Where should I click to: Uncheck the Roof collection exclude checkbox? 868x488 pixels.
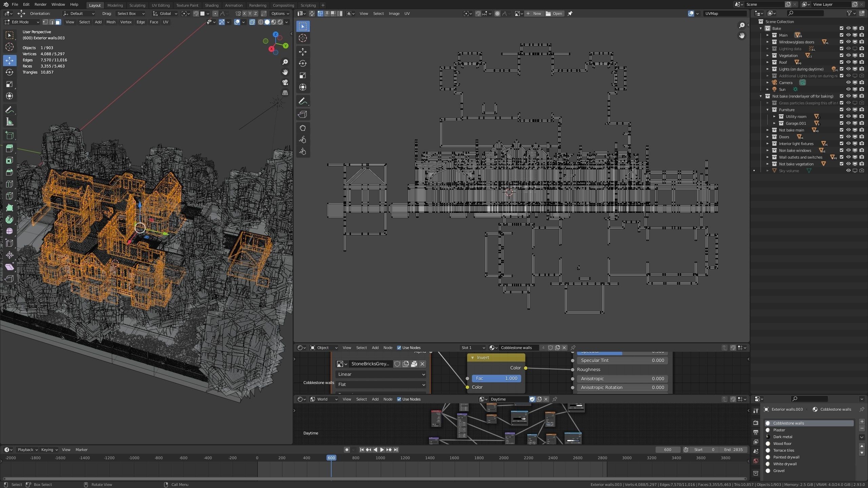coord(842,62)
